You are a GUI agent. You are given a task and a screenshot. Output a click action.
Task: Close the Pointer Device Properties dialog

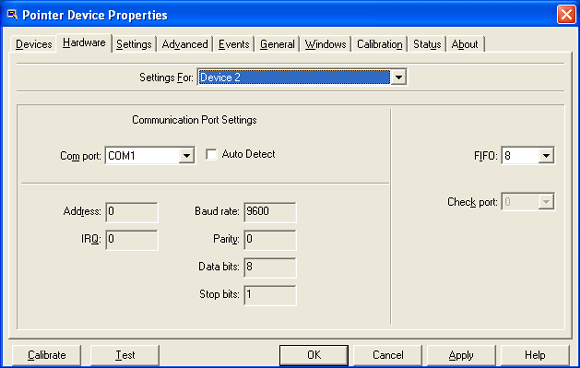tap(566, 14)
